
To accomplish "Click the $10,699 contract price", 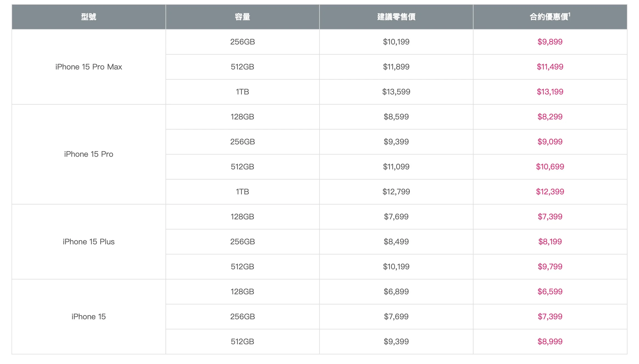I will 550,167.
